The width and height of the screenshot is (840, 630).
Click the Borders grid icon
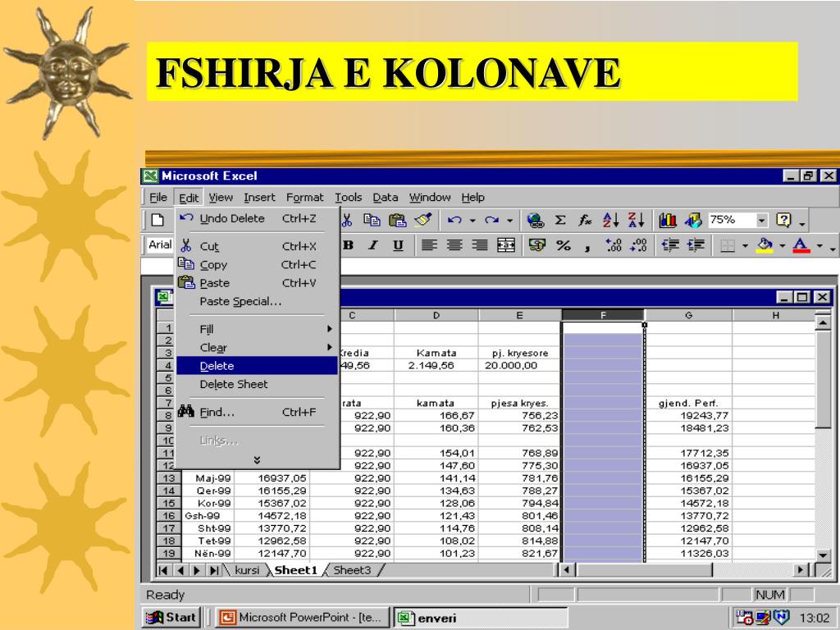click(728, 245)
